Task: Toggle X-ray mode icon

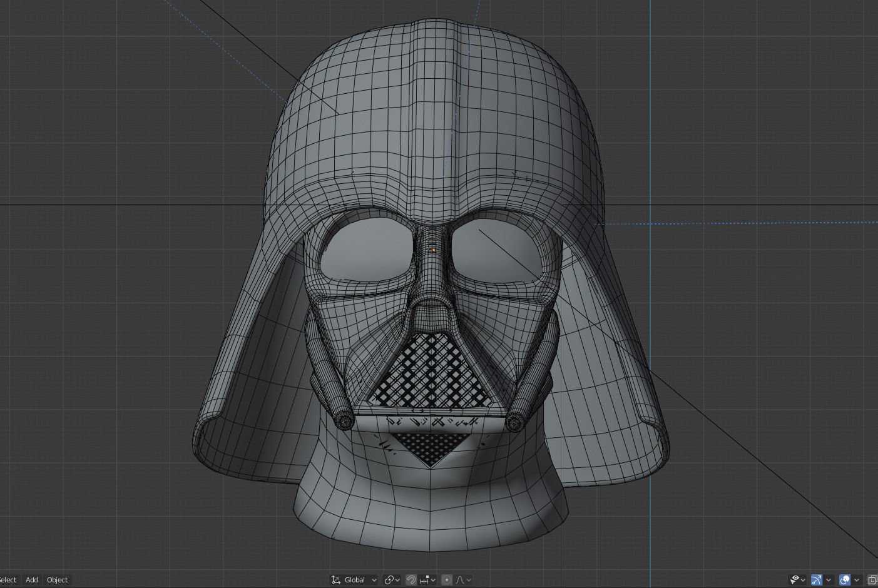Action: 872,580
